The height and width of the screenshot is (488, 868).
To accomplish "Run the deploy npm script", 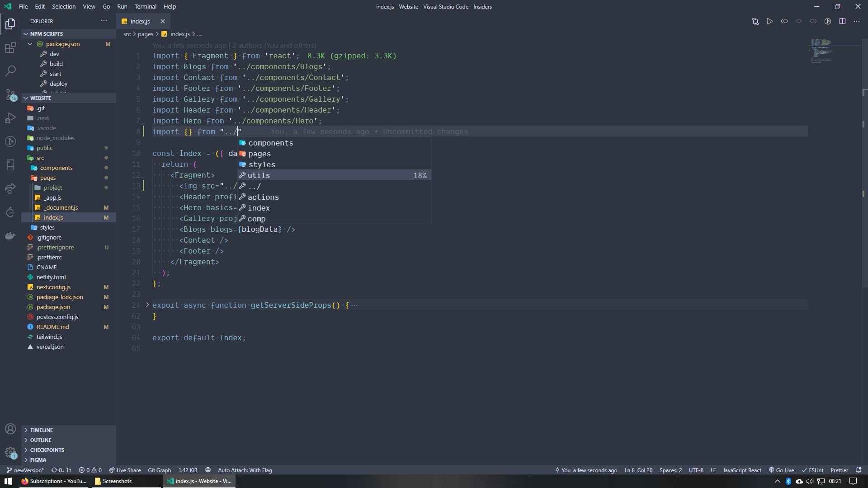I will pyautogui.click(x=58, y=83).
